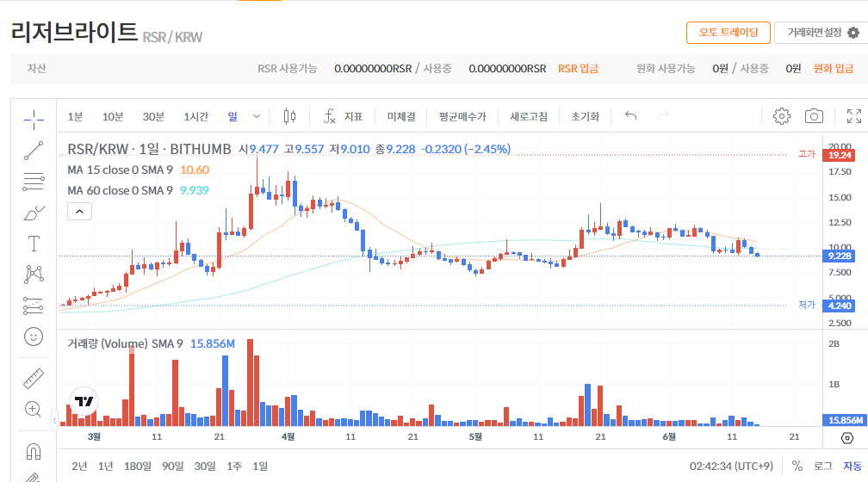Toggle 자동 auto scale

point(852,466)
